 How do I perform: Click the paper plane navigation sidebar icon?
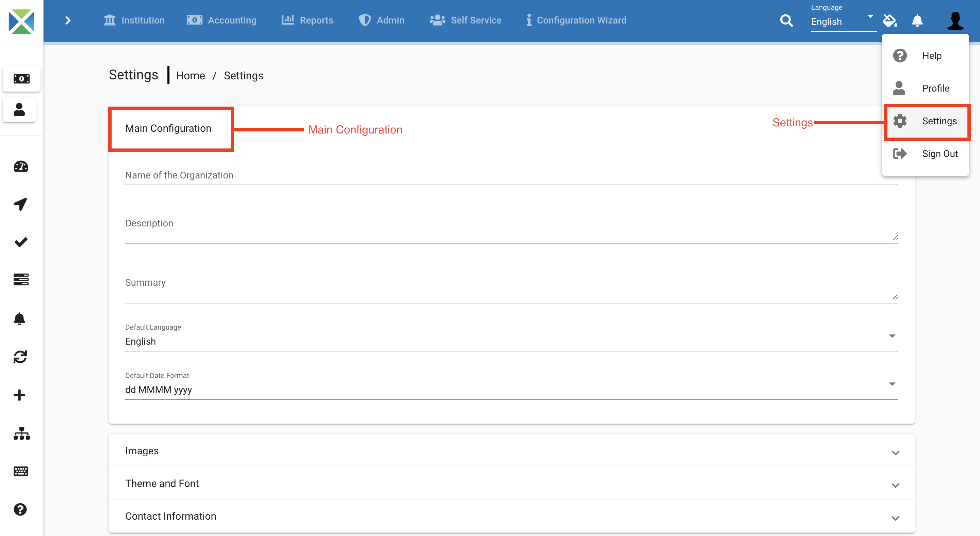coord(20,204)
